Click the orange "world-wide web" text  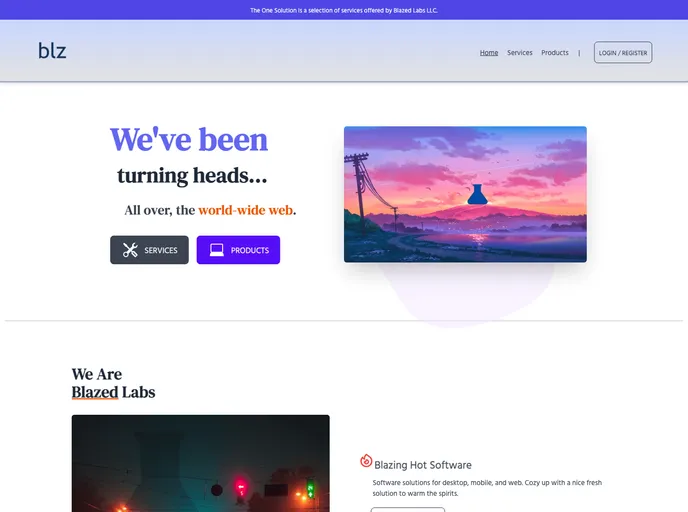click(246, 210)
